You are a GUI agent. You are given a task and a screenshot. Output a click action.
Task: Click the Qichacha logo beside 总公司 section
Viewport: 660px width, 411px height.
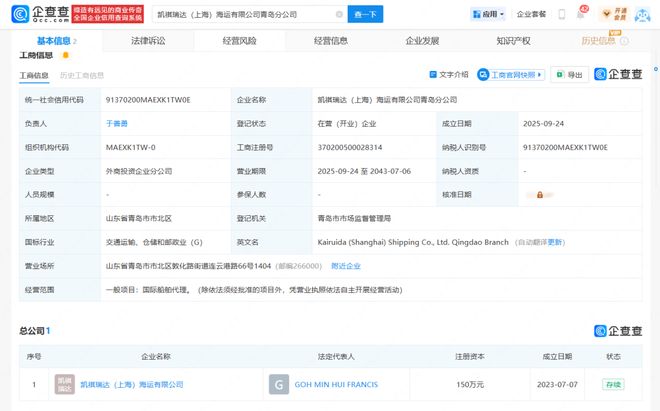pos(618,331)
